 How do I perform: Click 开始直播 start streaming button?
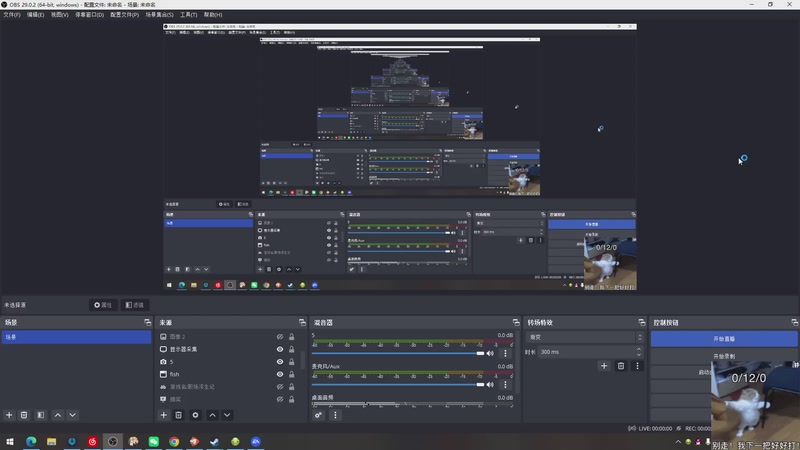pos(724,339)
